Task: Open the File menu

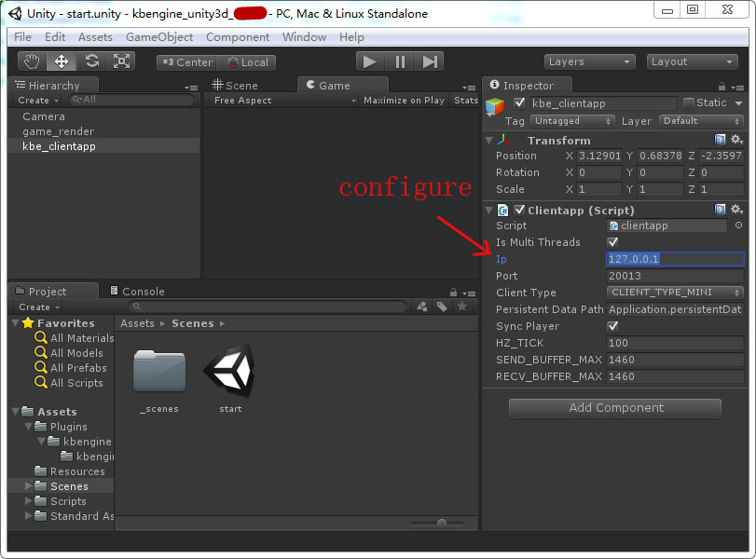Action: [22, 37]
